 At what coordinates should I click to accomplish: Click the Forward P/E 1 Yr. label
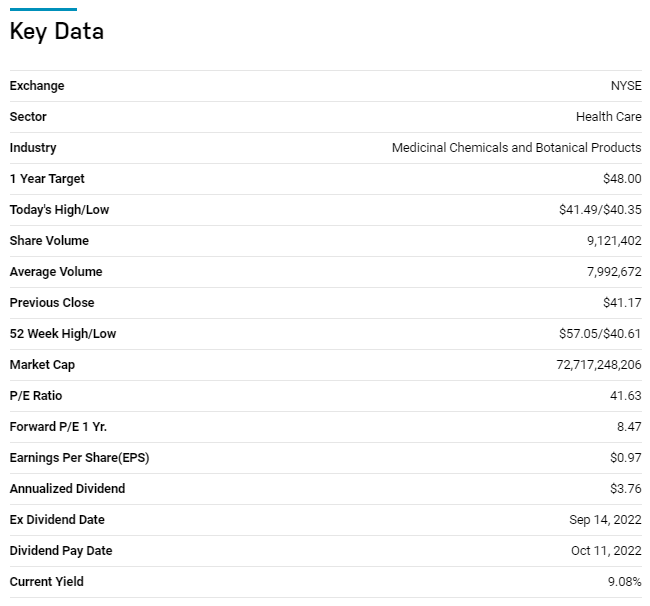tap(58, 427)
